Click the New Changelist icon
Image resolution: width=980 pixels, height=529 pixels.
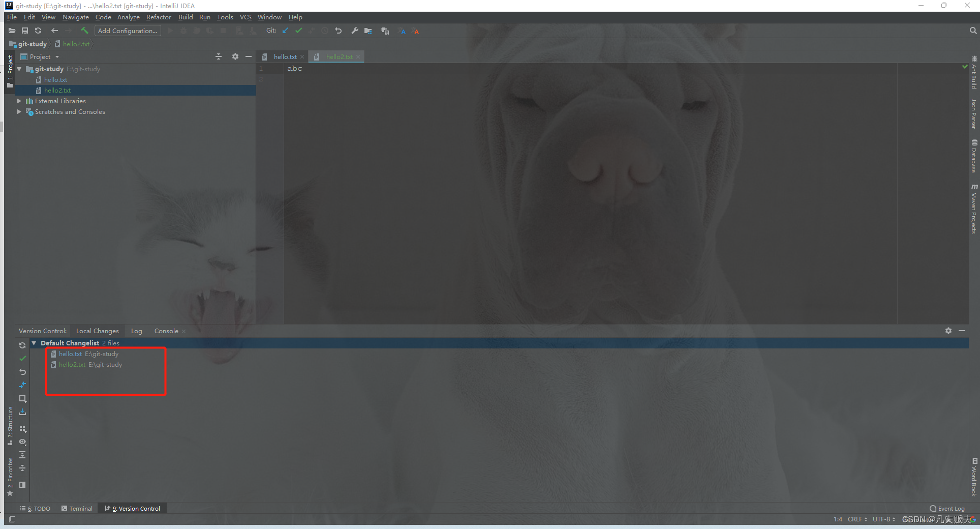[x=22, y=399]
